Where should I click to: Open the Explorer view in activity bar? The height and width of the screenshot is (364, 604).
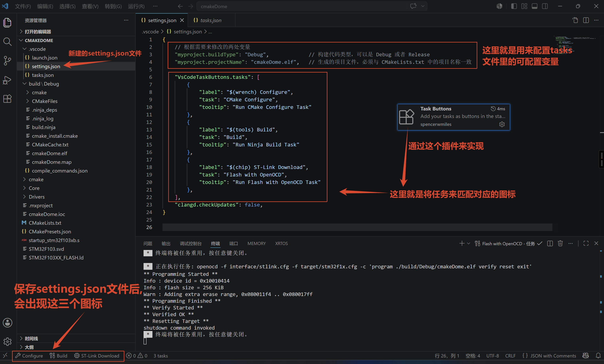7,23
